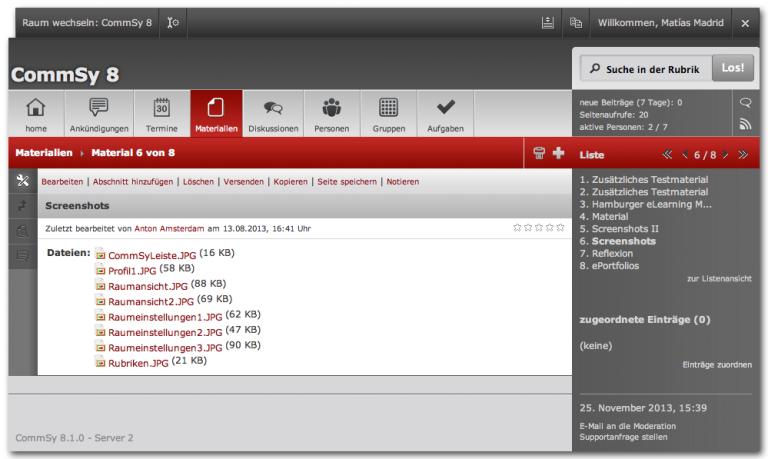Image resolution: width=768 pixels, height=459 pixels.
Task: Click the tools wrench sidebar icon
Action: [x=23, y=181]
